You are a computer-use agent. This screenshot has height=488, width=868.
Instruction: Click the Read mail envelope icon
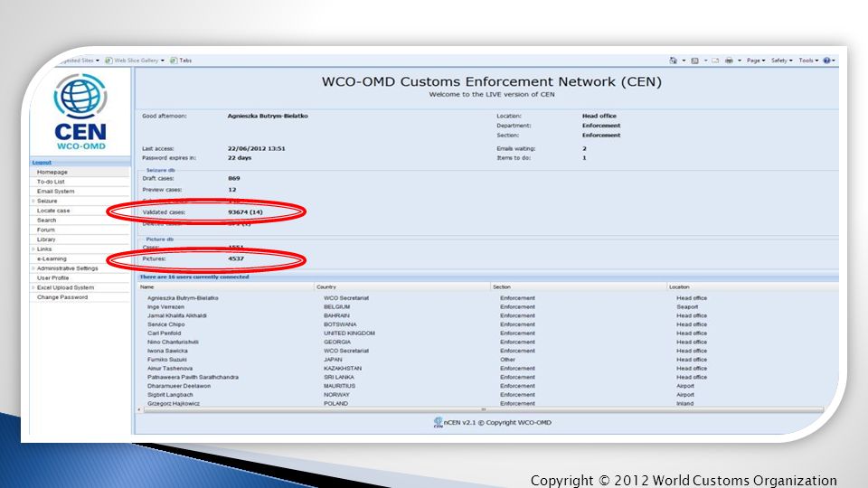[715, 61]
